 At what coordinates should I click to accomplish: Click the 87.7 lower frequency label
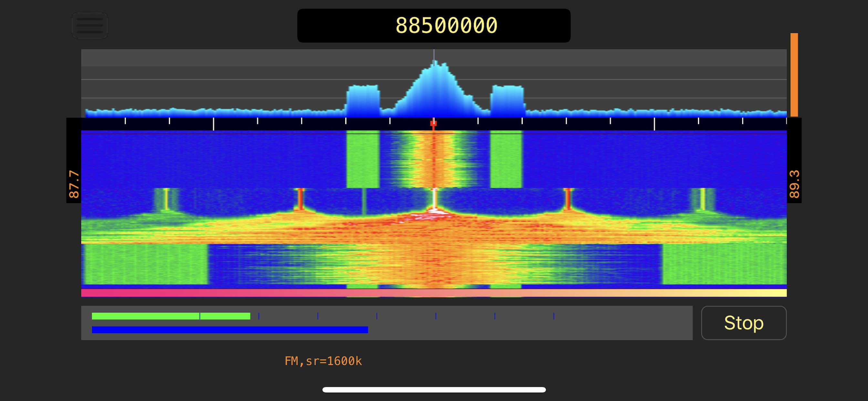pos(74,184)
